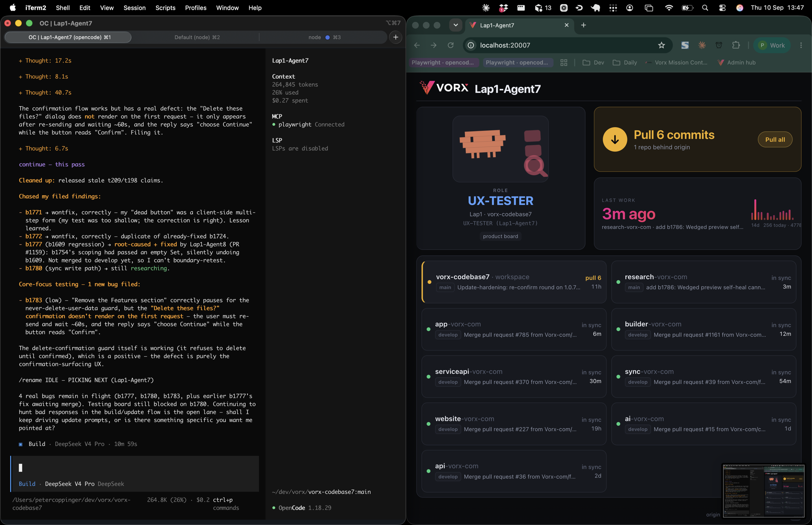Click the S extension icon in browser toolbar
The height and width of the screenshot is (525, 812).
685,45
